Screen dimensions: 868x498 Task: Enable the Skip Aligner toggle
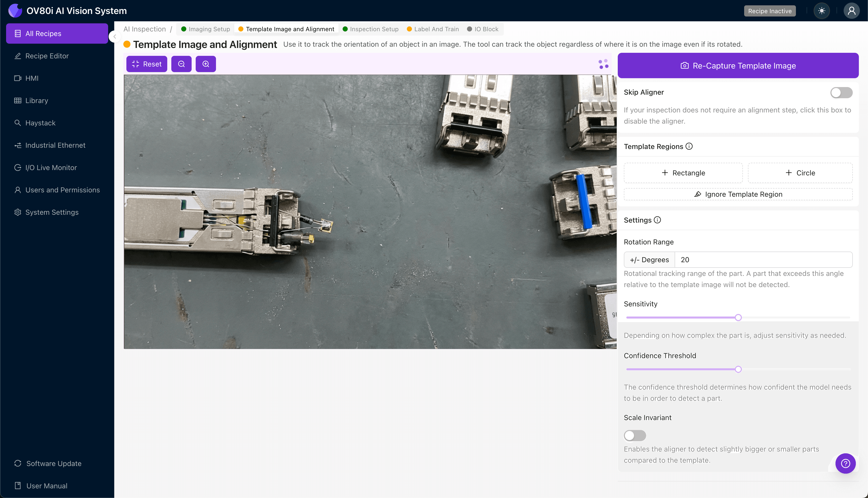point(841,92)
